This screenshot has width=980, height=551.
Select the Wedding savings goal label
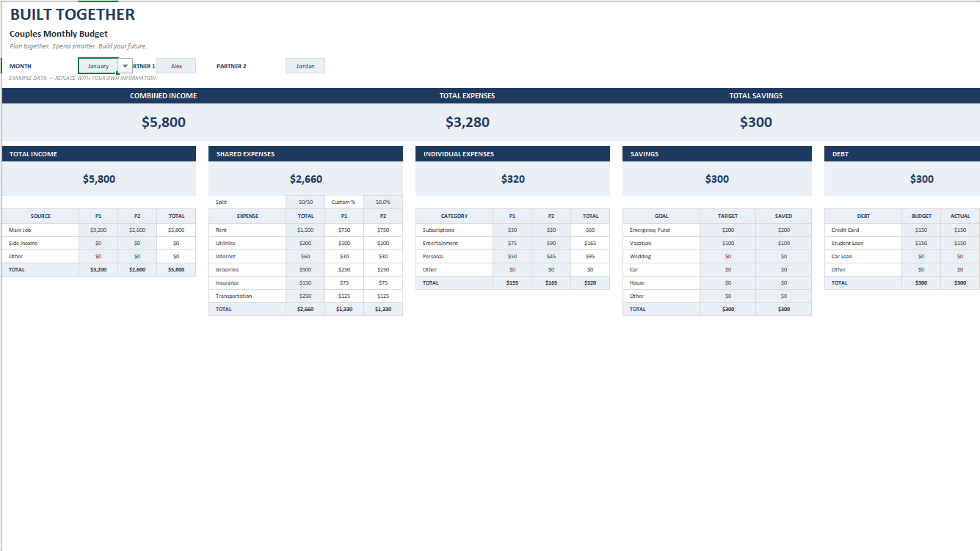click(661, 257)
